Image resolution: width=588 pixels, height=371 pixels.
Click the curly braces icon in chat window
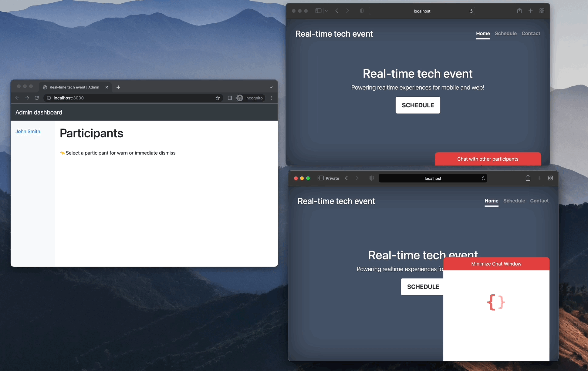[x=496, y=302]
